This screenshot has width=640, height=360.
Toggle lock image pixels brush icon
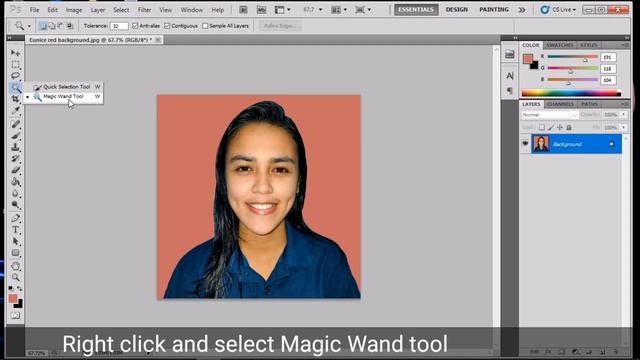tap(551, 127)
